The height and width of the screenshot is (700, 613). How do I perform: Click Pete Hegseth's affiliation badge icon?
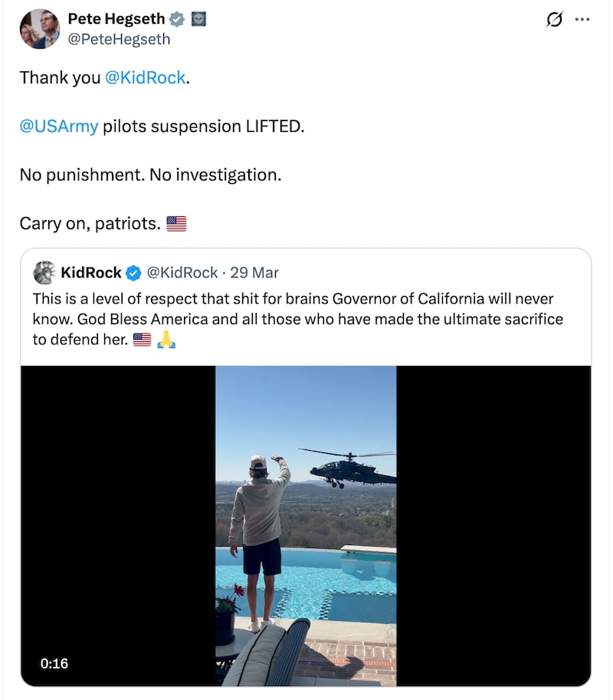198,18
